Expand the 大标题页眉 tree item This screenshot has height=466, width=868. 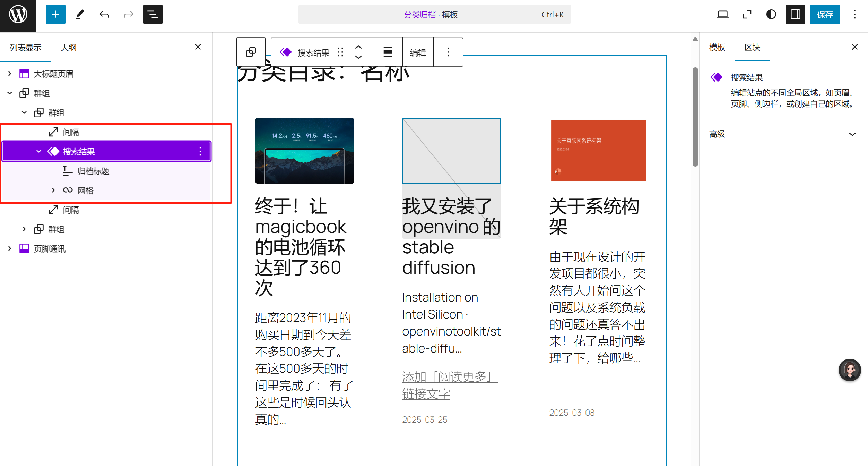[10, 74]
